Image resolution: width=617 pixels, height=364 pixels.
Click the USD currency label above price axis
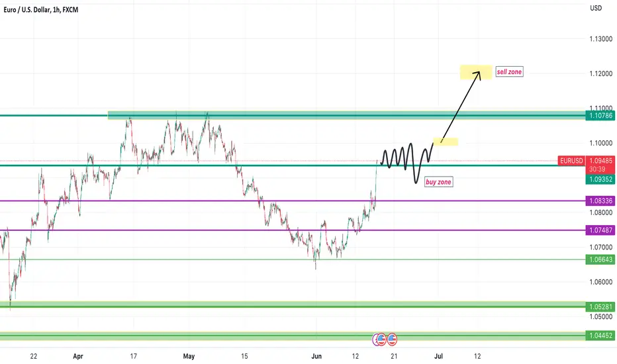(x=596, y=8)
